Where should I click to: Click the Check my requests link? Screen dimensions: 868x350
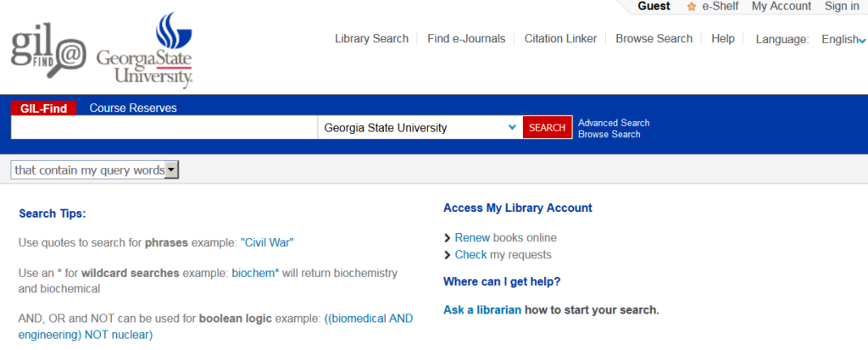coord(470,255)
